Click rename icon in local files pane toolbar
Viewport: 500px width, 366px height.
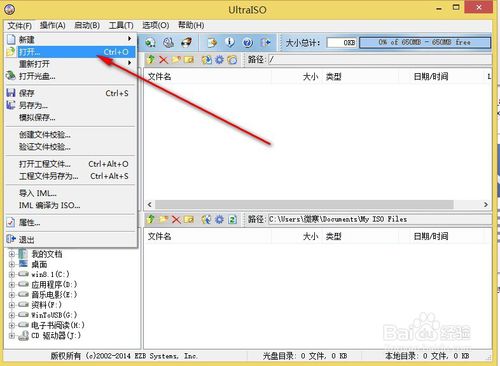189,219
